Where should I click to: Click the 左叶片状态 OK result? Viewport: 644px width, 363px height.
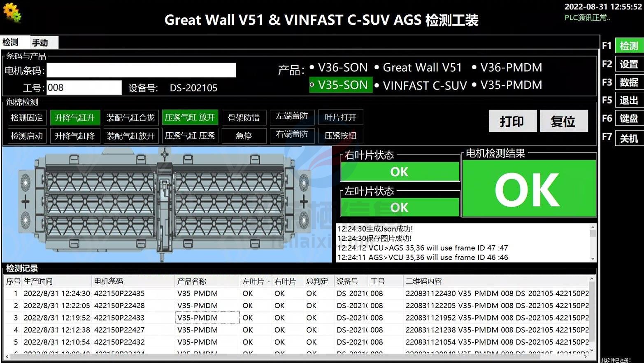[x=400, y=207]
